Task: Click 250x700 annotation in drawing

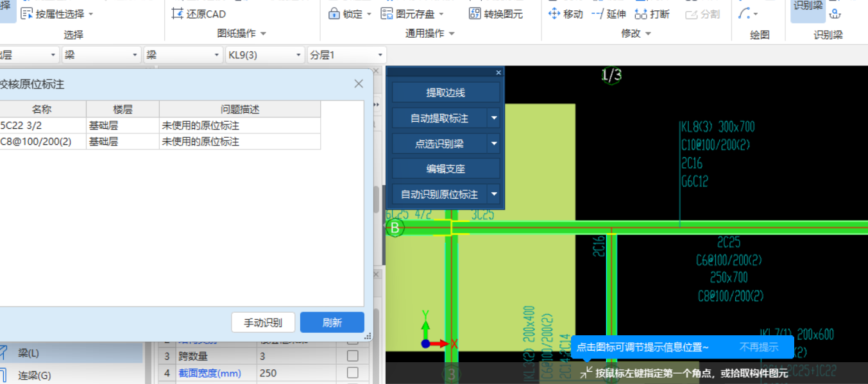Action: [729, 278]
